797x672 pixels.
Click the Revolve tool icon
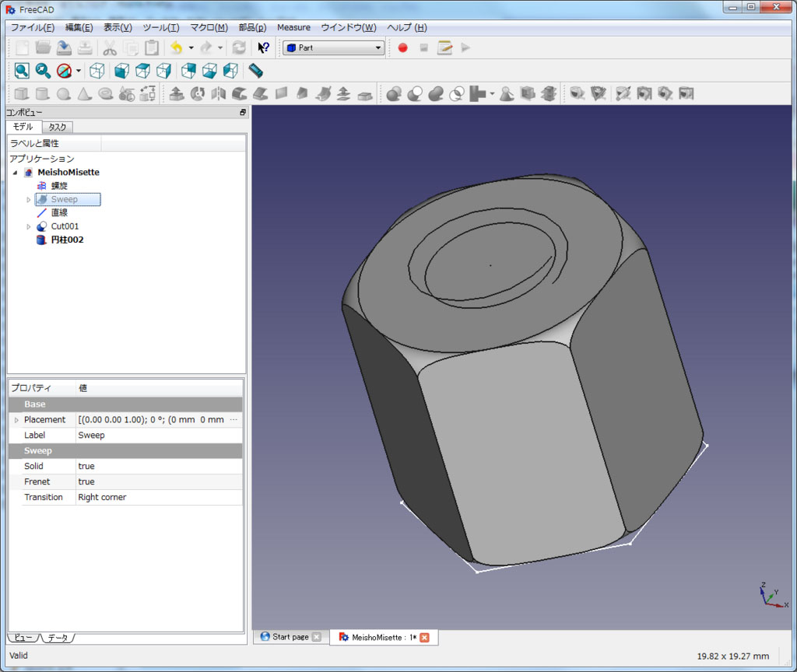click(198, 93)
